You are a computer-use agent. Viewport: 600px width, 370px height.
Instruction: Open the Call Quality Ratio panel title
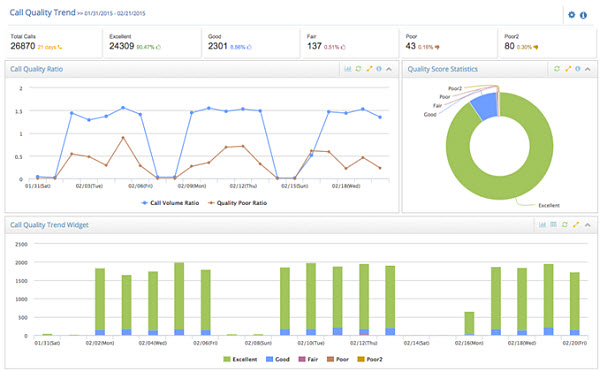(x=37, y=69)
